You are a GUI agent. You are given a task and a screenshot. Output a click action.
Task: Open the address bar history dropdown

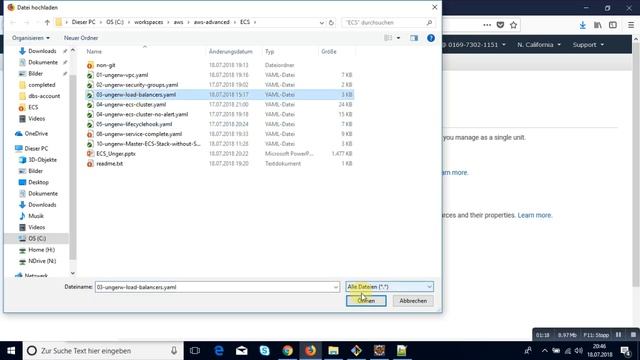(322, 22)
